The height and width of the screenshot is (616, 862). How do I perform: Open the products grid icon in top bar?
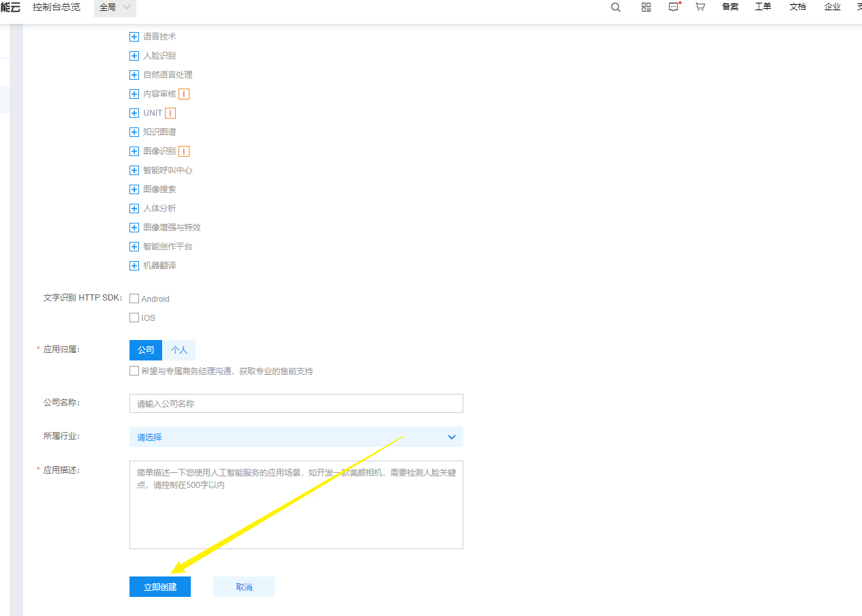(645, 7)
